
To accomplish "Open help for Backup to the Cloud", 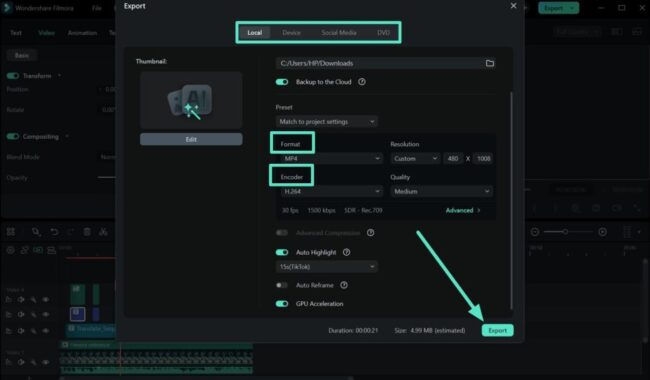I will [362, 82].
